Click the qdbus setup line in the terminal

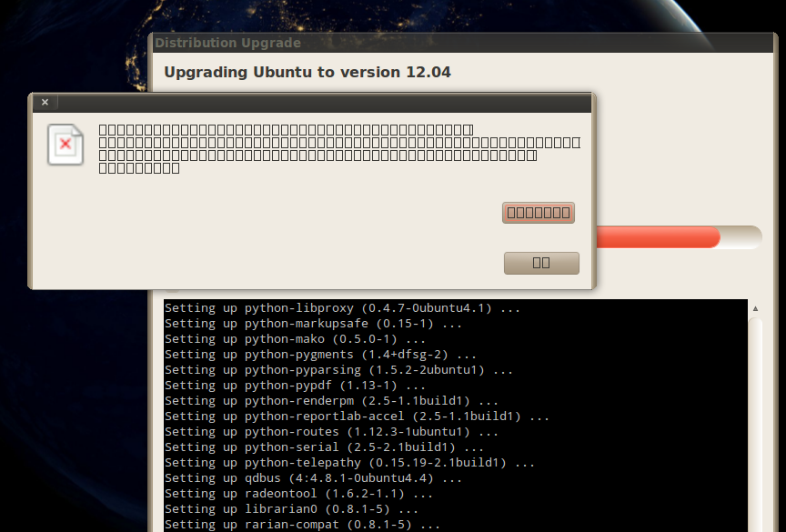[x=313, y=478]
